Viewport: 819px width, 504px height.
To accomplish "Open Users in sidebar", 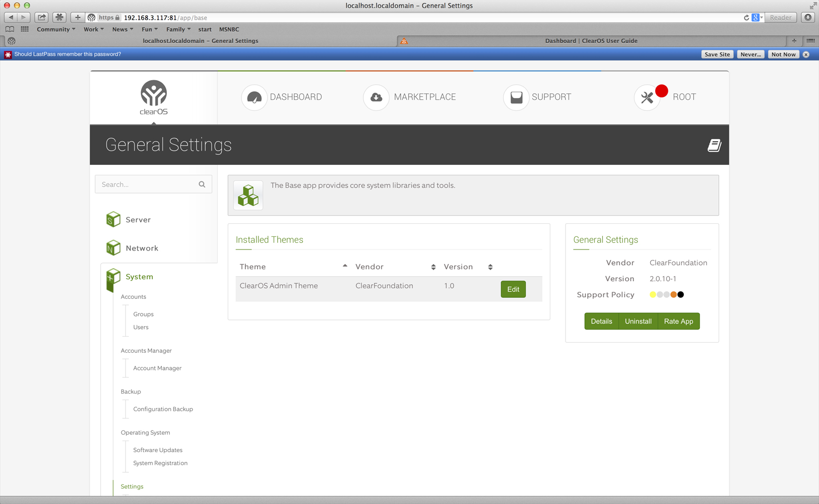I will 141,327.
